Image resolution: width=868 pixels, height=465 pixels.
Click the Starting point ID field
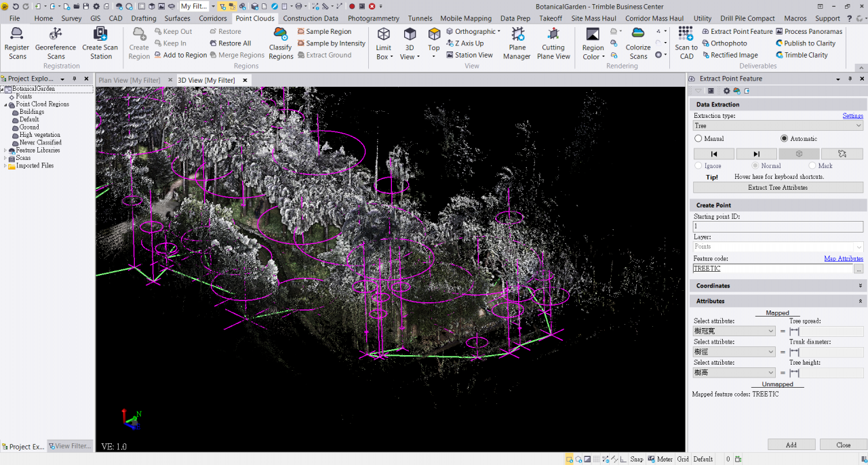click(x=778, y=226)
